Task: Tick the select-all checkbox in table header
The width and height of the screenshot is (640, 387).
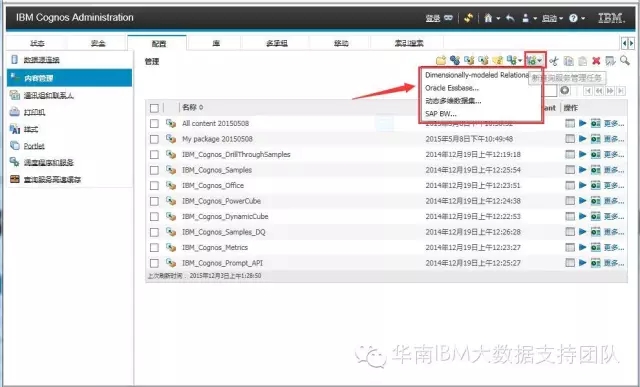Action: pyautogui.click(x=154, y=108)
